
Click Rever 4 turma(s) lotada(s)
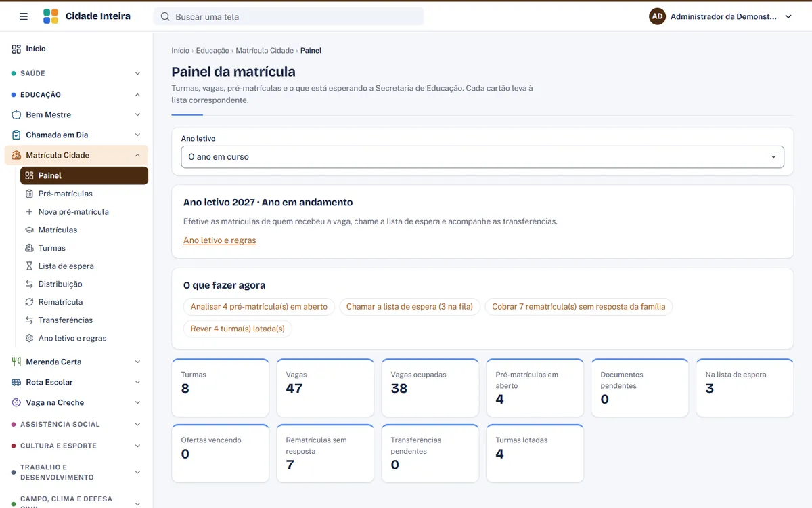[x=238, y=329]
